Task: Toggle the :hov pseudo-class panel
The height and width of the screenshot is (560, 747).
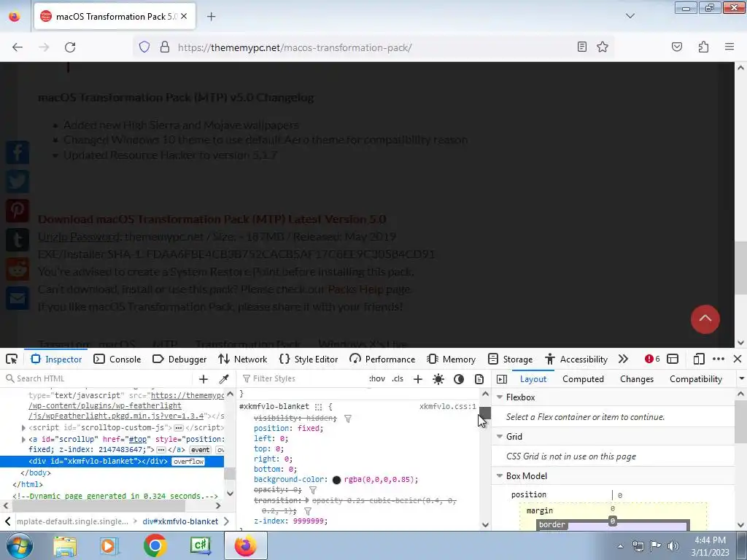Action: coord(377,378)
